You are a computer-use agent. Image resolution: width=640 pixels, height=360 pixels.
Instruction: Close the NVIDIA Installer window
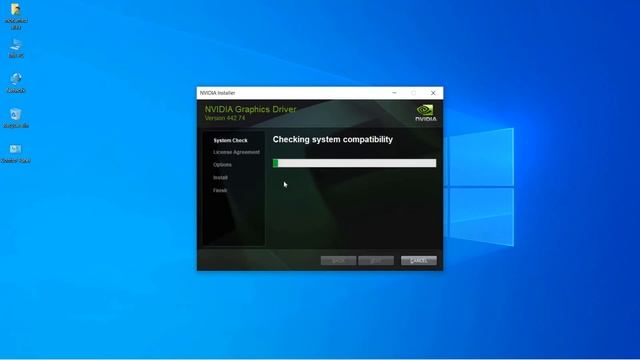[433, 93]
